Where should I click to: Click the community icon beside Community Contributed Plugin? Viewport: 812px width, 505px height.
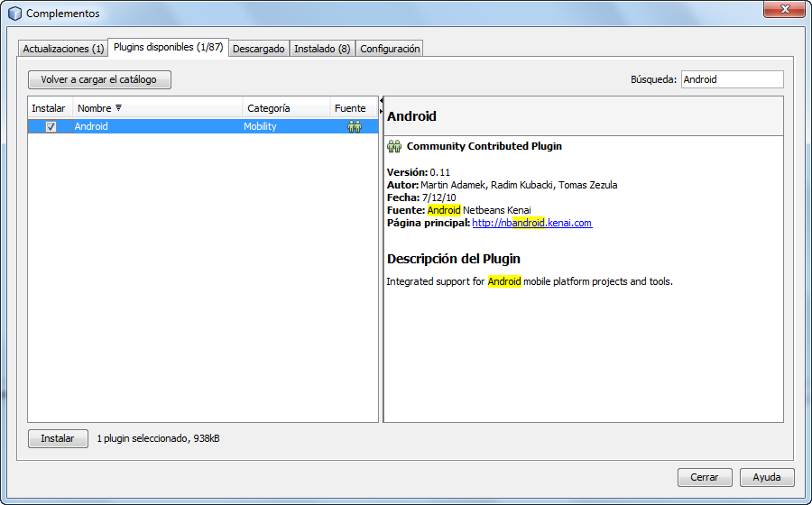394,146
